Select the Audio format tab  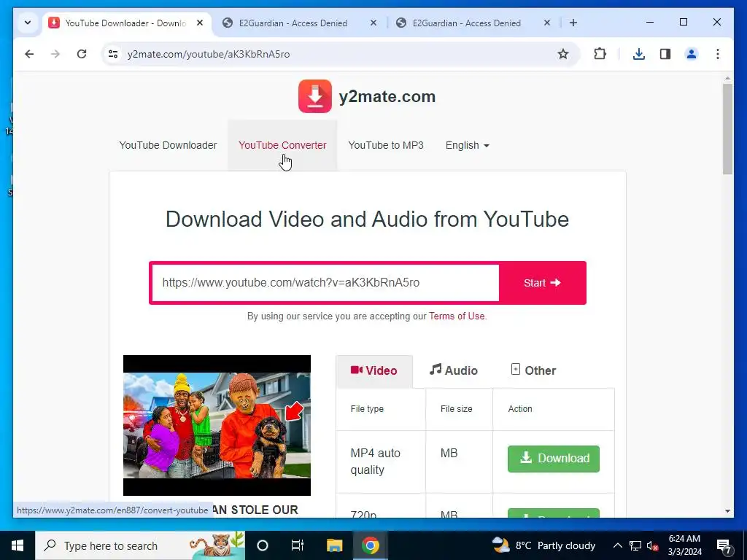tap(454, 370)
